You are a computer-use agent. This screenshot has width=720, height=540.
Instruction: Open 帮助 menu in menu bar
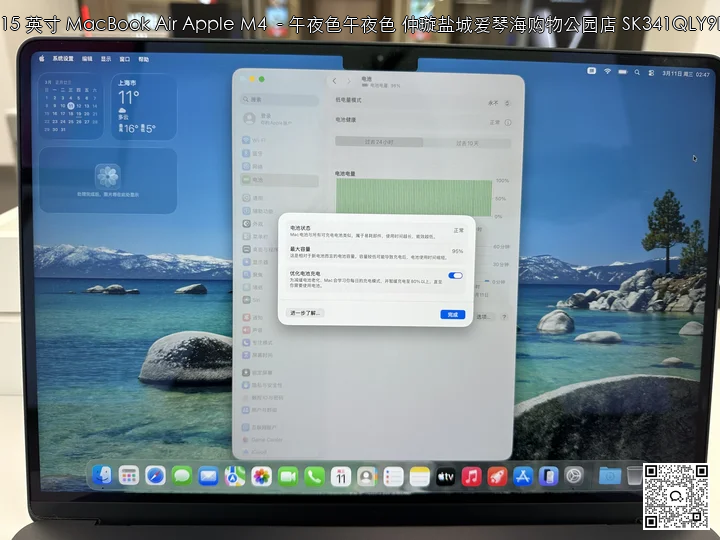[144, 59]
